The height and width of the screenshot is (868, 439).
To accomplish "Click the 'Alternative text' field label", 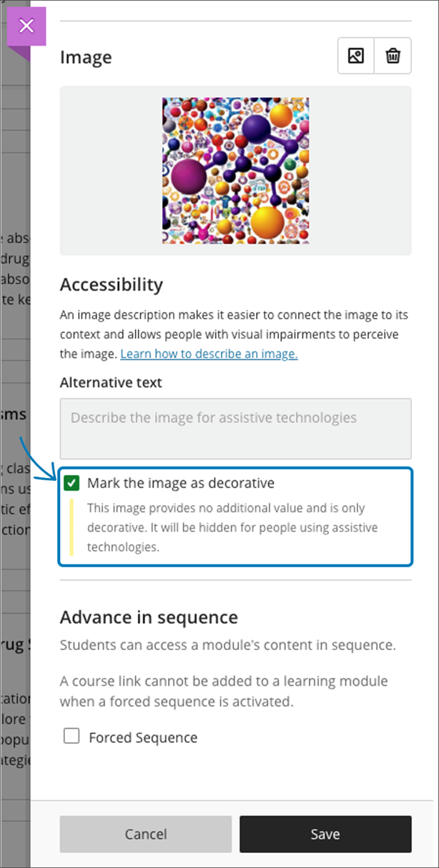I will coord(111,383).
